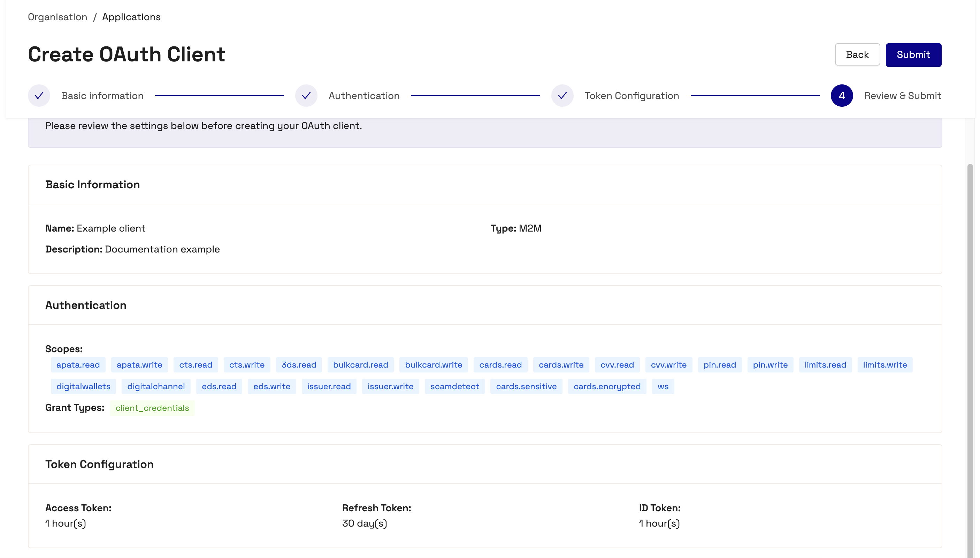Click the ws scope tag
Viewport: 980px width, 558px height.
[663, 386]
